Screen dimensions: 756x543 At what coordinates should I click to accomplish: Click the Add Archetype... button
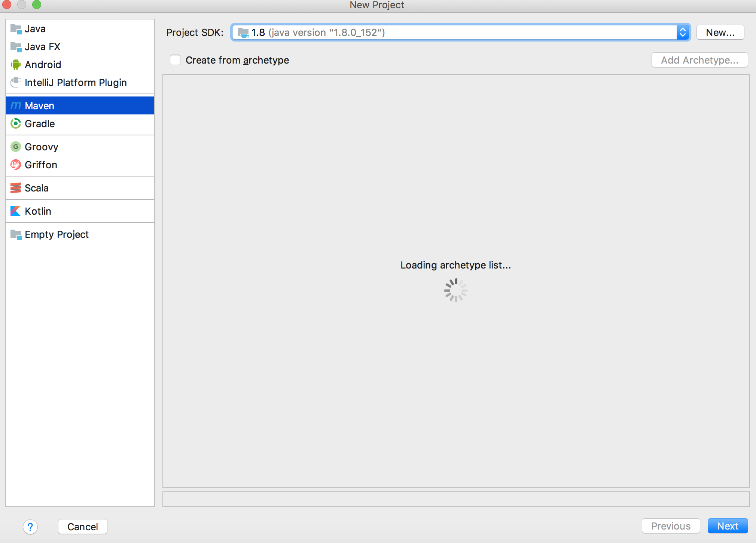[699, 60]
